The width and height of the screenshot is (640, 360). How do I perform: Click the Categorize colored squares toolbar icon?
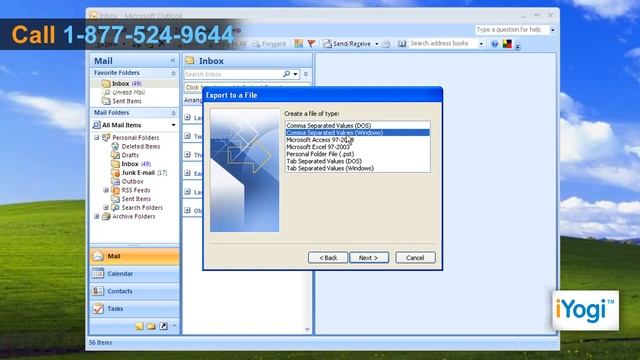(299, 43)
